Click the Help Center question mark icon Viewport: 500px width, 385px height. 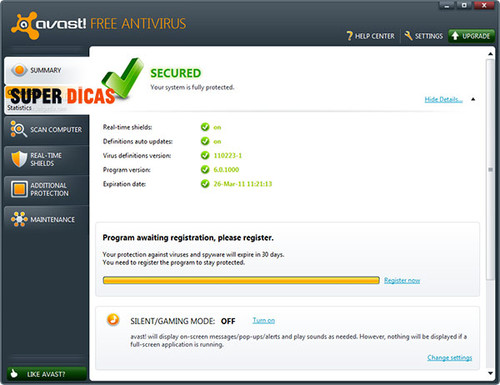point(349,36)
